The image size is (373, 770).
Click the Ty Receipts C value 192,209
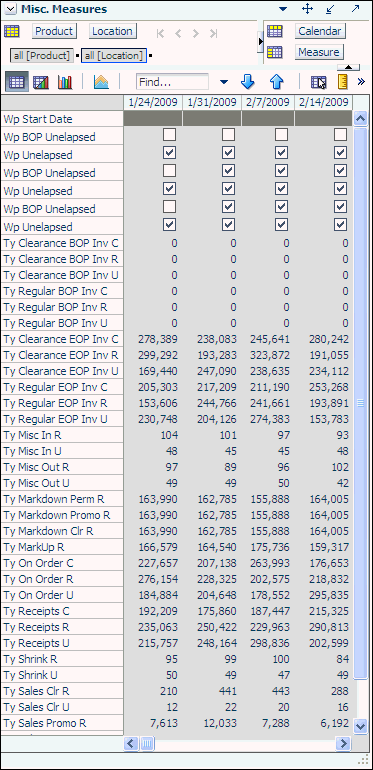point(158,611)
